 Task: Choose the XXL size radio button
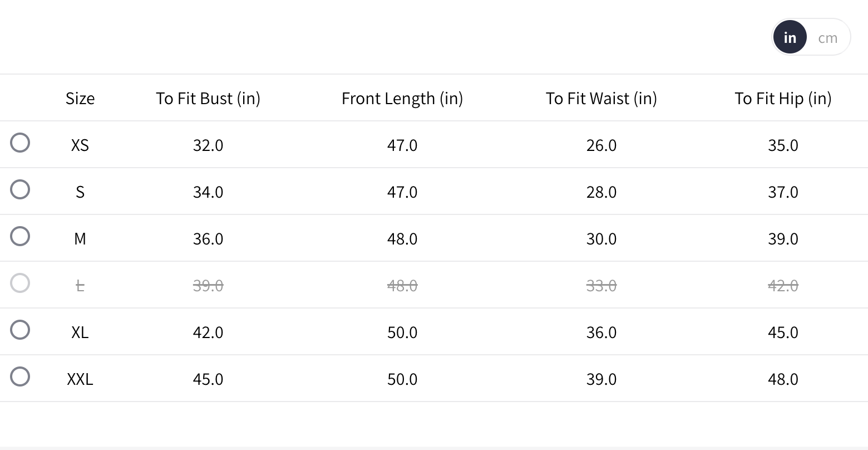coord(20,376)
